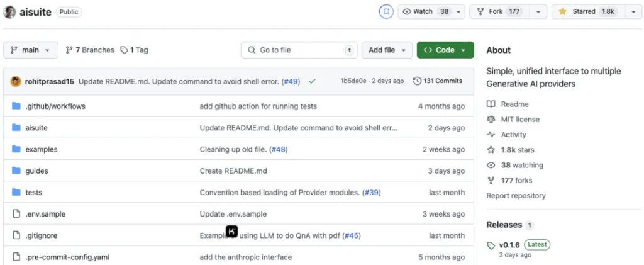The height and width of the screenshot is (265, 644).
Task: Open the 131 Commits history
Action: (x=438, y=81)
